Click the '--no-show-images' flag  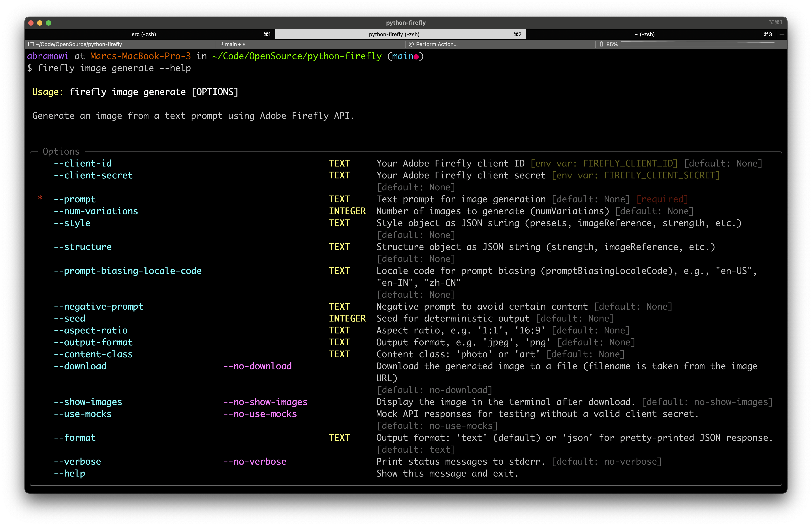tap(265, 402)
